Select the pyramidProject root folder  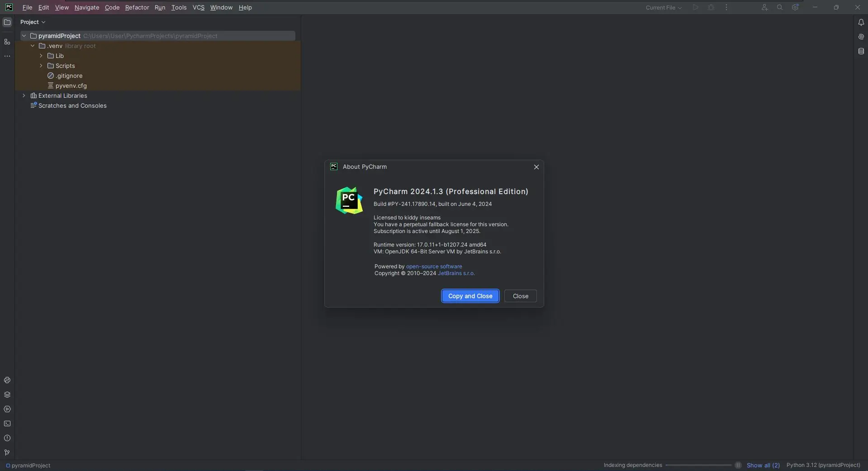coord(158,36)
